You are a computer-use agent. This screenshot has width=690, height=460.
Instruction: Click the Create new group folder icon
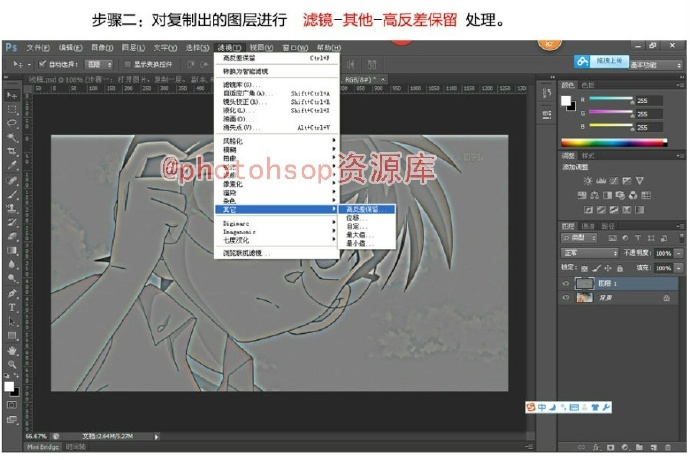pos(639,447)
